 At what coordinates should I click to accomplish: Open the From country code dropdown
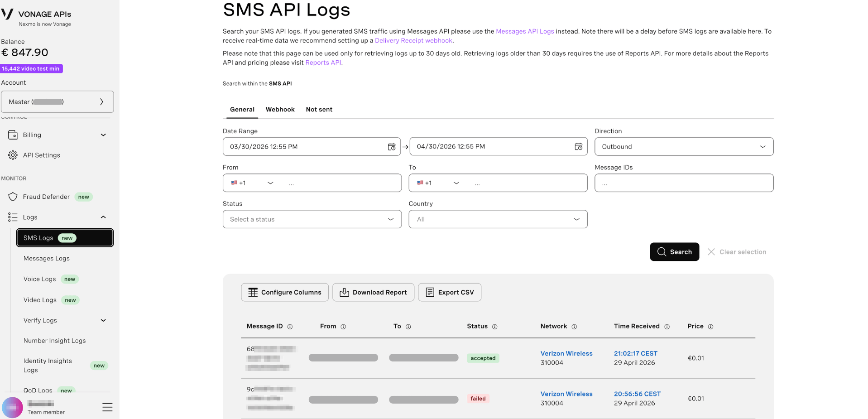(252, 183)
